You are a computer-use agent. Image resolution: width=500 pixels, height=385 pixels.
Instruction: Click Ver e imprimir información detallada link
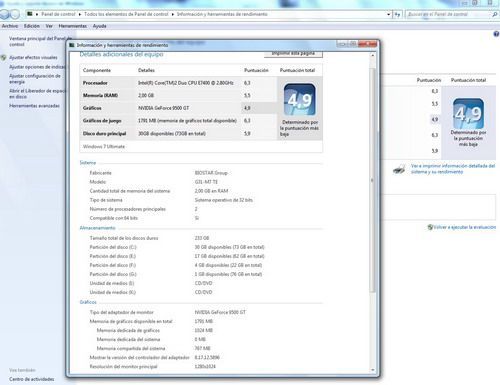coord(453,169)
